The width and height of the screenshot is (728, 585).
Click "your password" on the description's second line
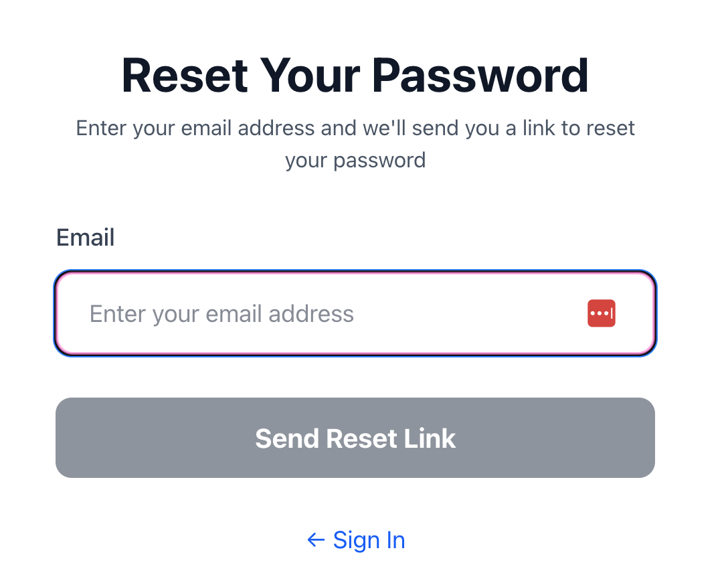[355, 161]
